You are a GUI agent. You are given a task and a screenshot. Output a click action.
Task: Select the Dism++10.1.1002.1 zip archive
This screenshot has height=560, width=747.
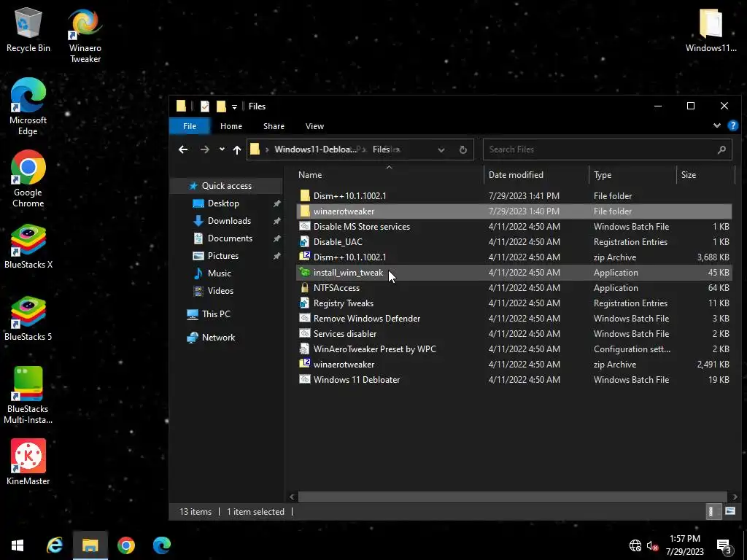coord(514,257)
